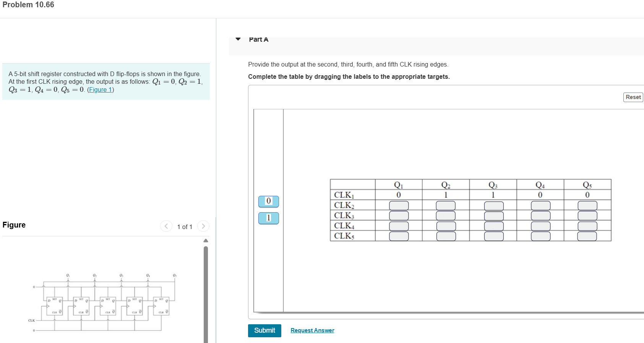Click the CLK5 row Q2 target box
This screenshot has height=343, width=644.
coord(446,236)
